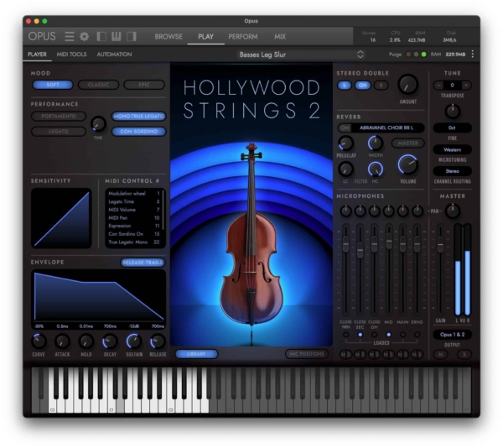Click the Master Gain fader
The image size is (503, 448).
(441, 244)
